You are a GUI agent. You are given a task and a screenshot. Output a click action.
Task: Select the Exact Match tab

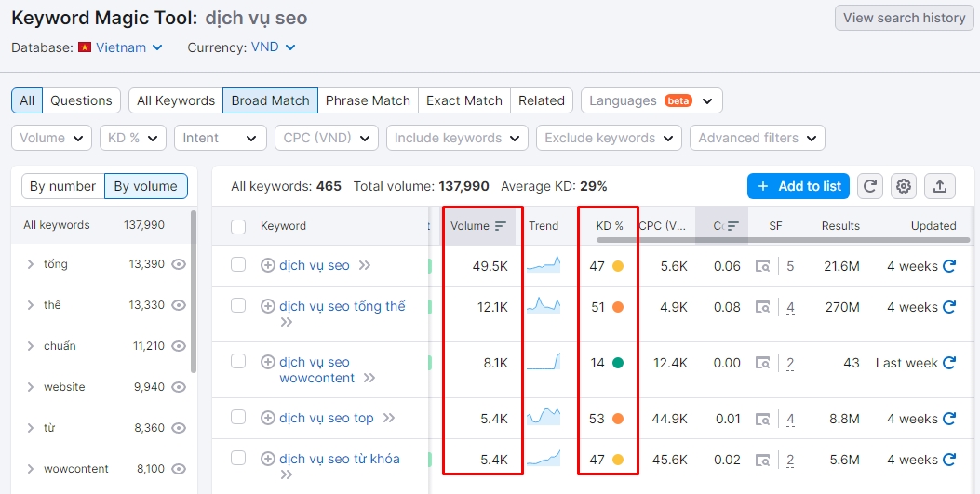pos(463,100)
